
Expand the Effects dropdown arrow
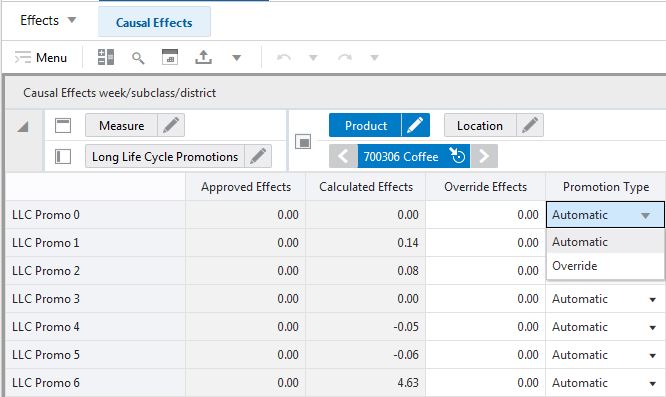[x=72, y=20]
